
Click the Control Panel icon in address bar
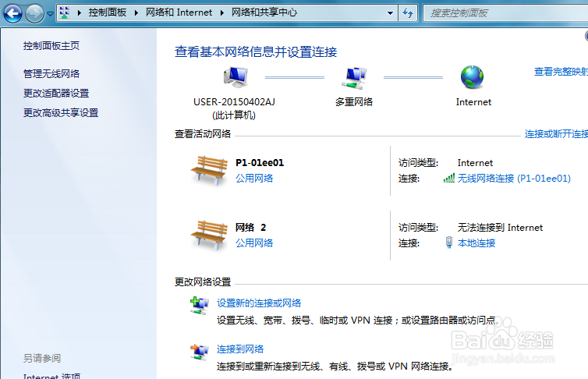click(65, 12)
